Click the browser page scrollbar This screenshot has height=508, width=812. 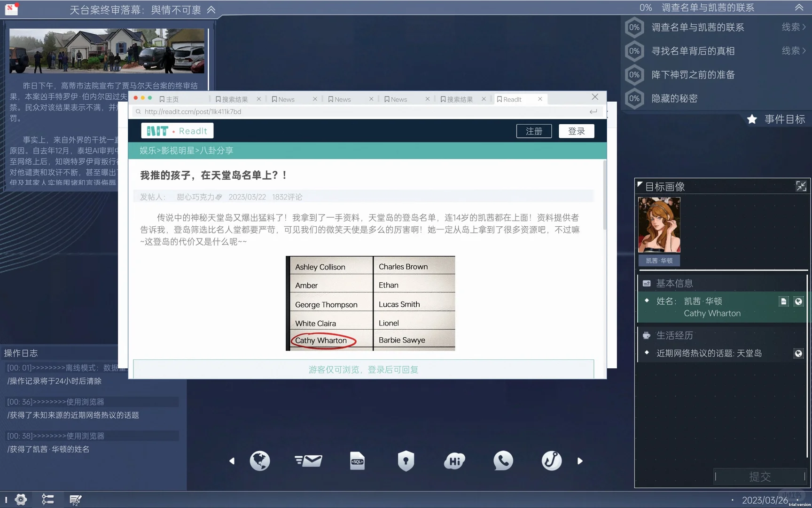pos(604,195)
